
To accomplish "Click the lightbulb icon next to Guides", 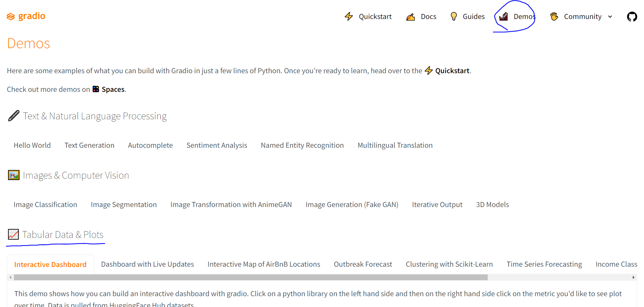I will pyautogui.click(x=454, y=16).
